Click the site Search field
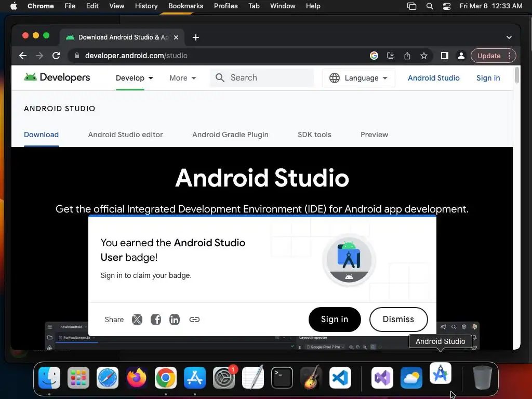532x399 pixels. click(262, 78)
